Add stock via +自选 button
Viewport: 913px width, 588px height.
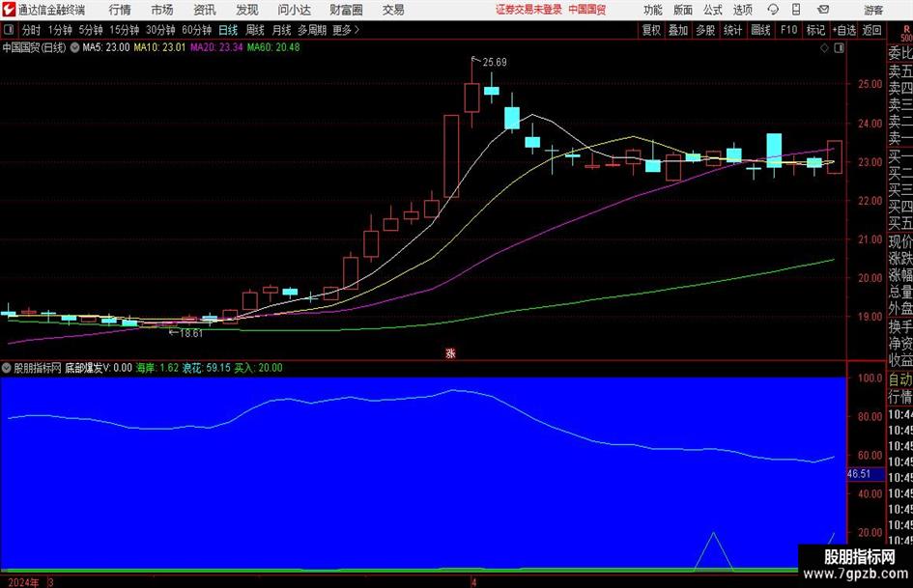tap(843, 30)
